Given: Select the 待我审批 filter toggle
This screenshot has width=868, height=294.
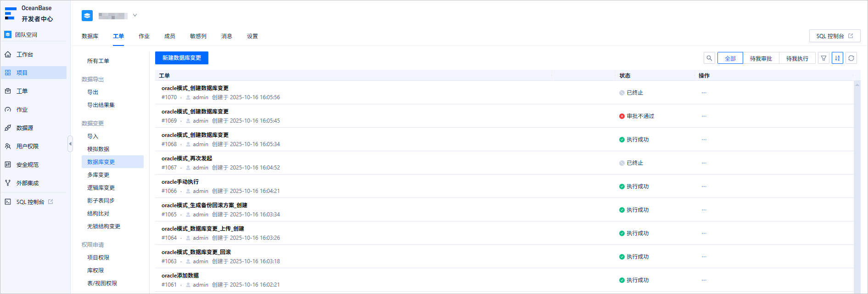Looking at the screenshot, I should tap(761, 58).
